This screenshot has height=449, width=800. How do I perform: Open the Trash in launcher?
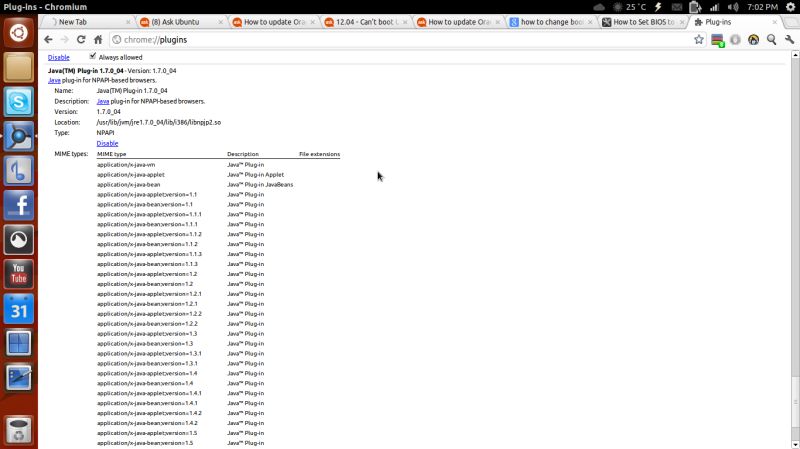(x=19, y=430)
